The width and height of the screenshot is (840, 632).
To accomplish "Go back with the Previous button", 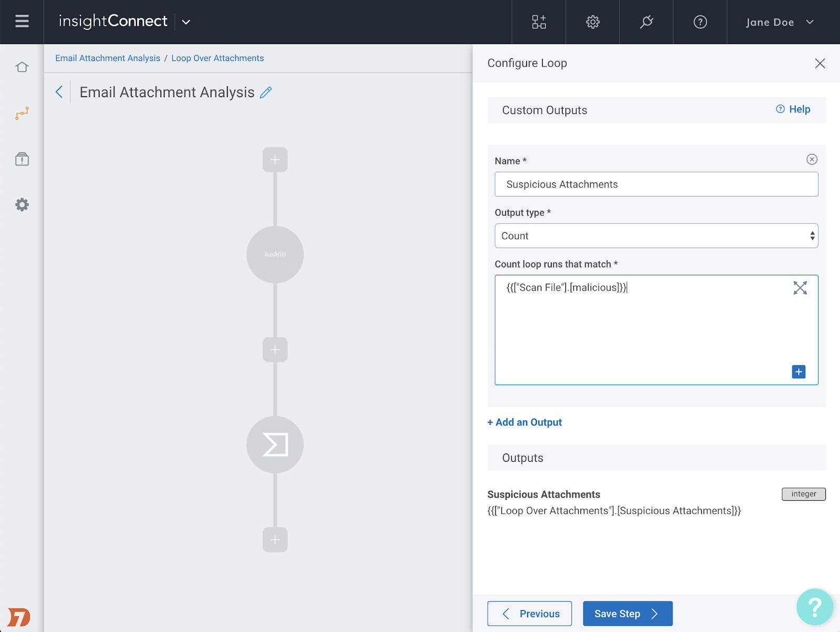I will tap(529, 614).
